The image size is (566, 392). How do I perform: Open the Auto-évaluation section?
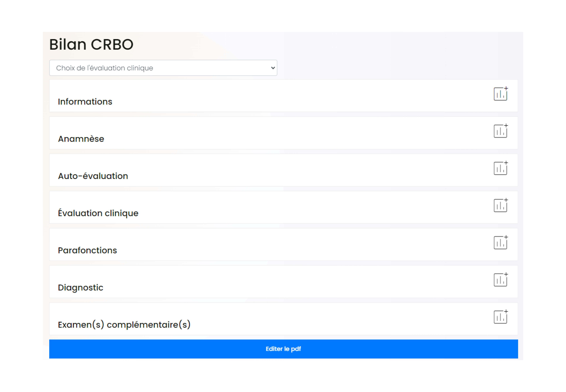pos(93,176)
